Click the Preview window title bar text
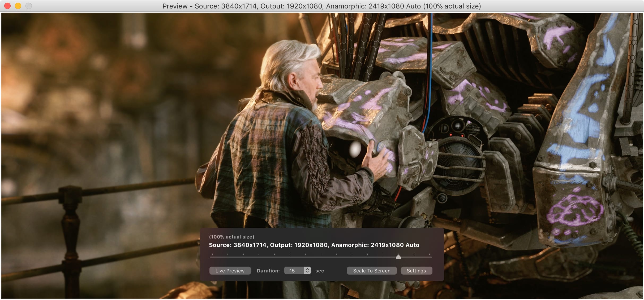The height and width of the screenshot is (300, 644). coord(322,6)
